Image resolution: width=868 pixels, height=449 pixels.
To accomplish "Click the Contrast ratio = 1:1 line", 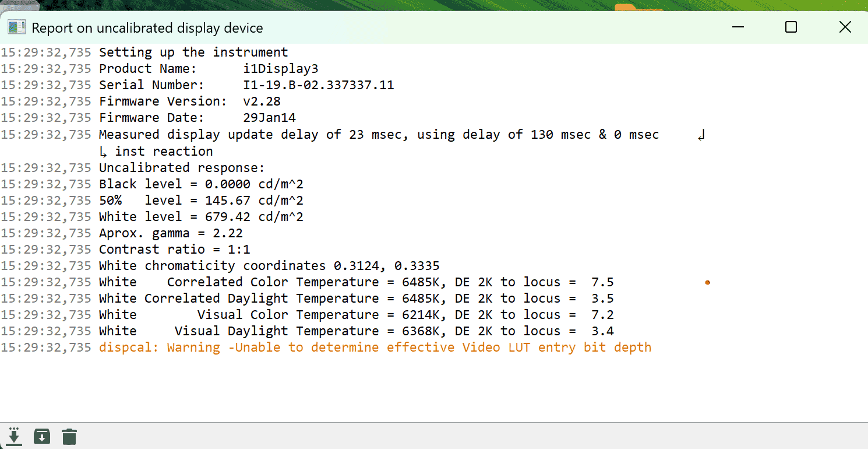I will click(x=174, y=250).
